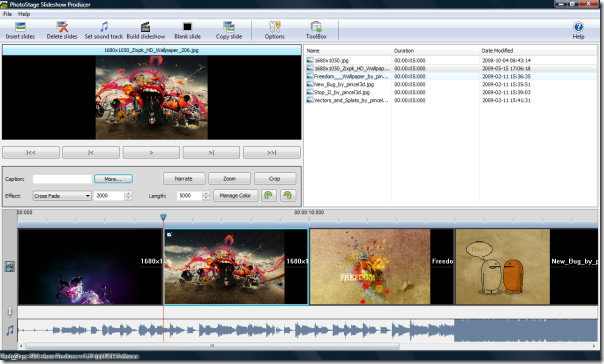Decrease Length 5000 with down spinner
The height and width of the screenshot is (364, 604).
coord(206,198)
